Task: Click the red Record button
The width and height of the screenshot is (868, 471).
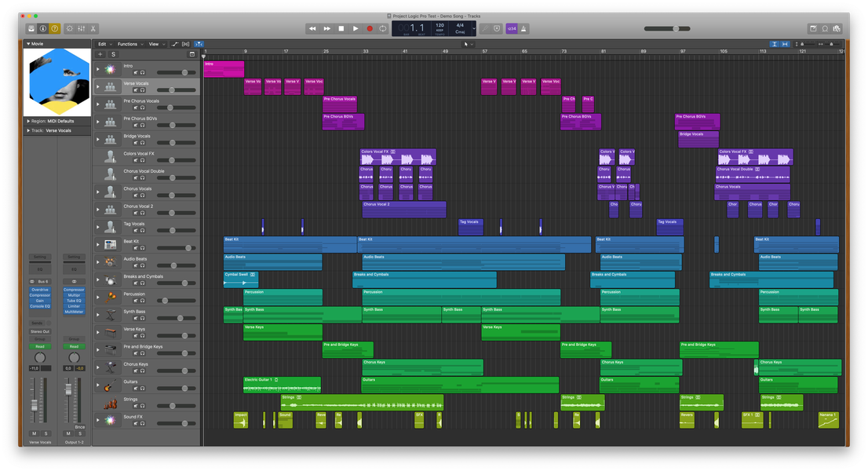Action: pyautogui.click(x=369, y=28)
